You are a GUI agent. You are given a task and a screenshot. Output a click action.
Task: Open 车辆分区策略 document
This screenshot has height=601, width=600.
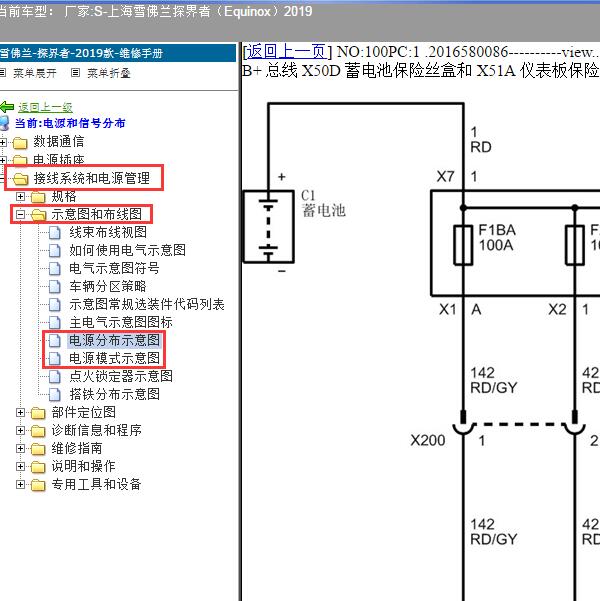108,286
